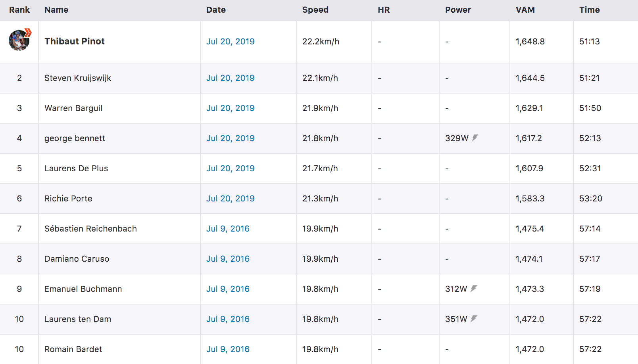Open Emanuel Buchmann's Jul 9, 2016 activity
Image resolution: width=638 pixels, height=364 pixels.
point(228,289)
